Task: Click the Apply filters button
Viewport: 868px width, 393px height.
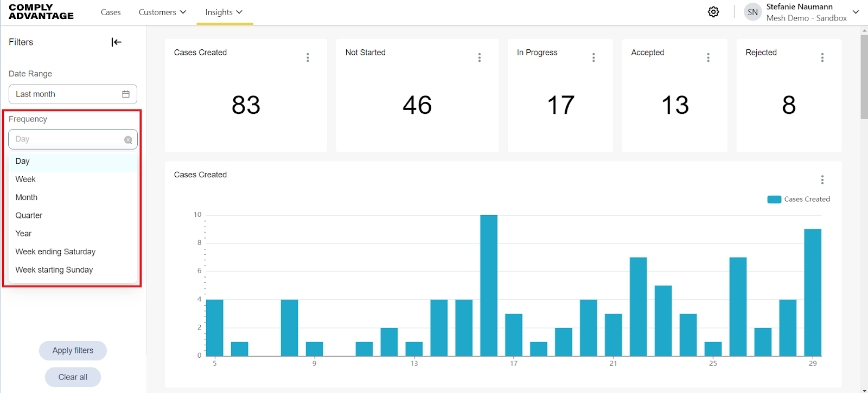Action: click(73, 351)
